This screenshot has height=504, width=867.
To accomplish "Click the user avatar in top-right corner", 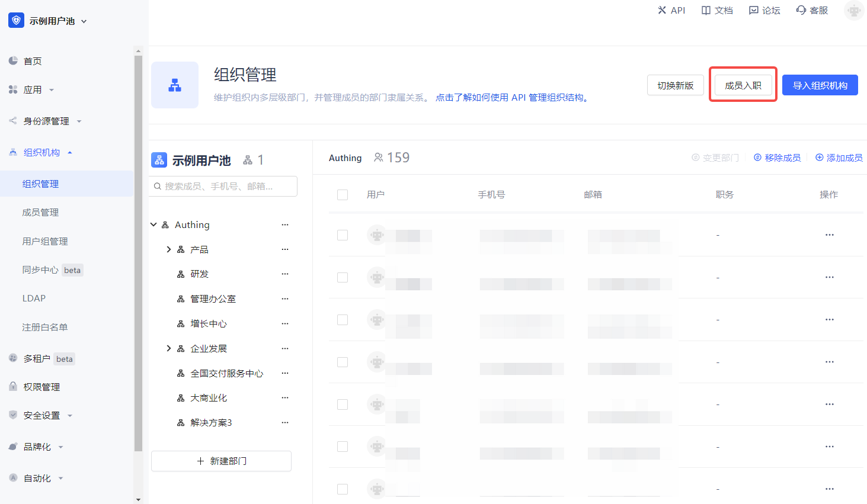I will point(853,11).
